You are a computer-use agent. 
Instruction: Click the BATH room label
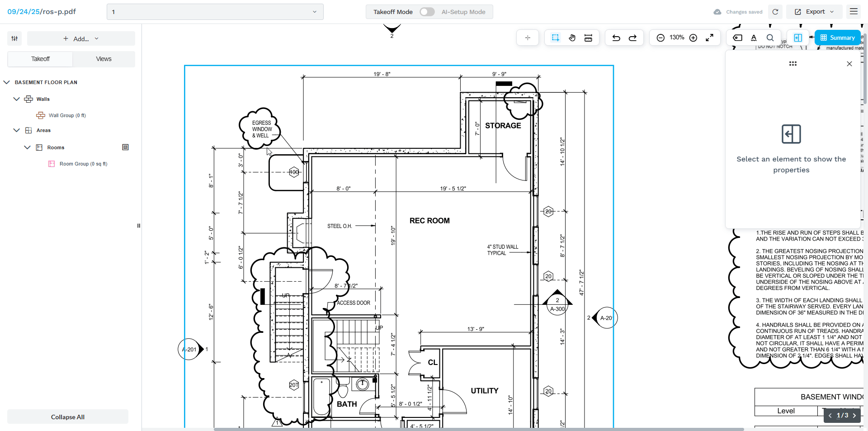pos(347,404)
